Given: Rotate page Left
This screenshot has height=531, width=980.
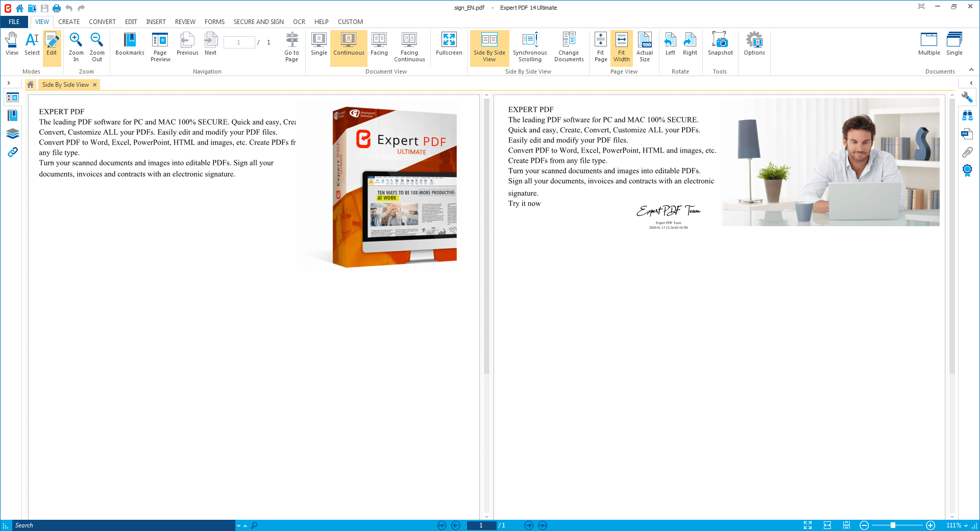Looking at the screenshot, I should [670, 44].
